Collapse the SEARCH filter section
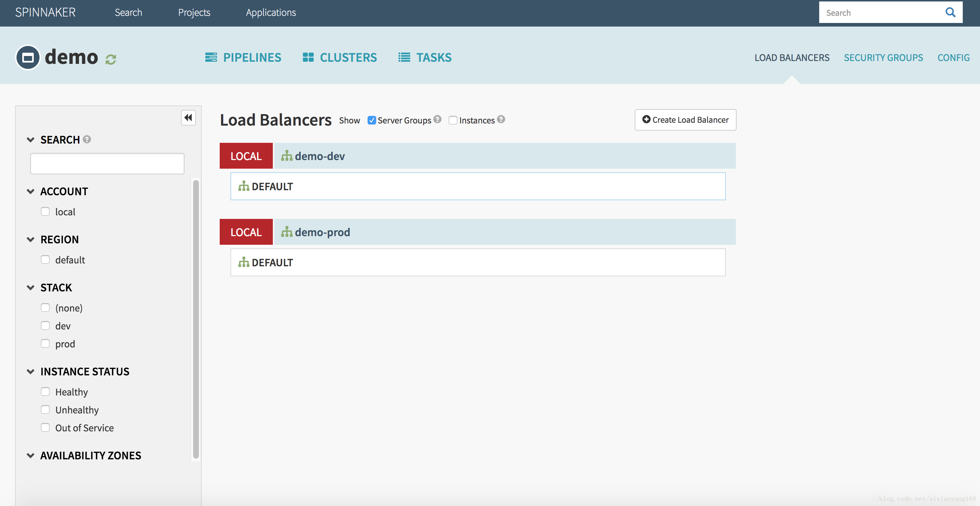Viewport: 980px width, 506px height. pos(31,140)
